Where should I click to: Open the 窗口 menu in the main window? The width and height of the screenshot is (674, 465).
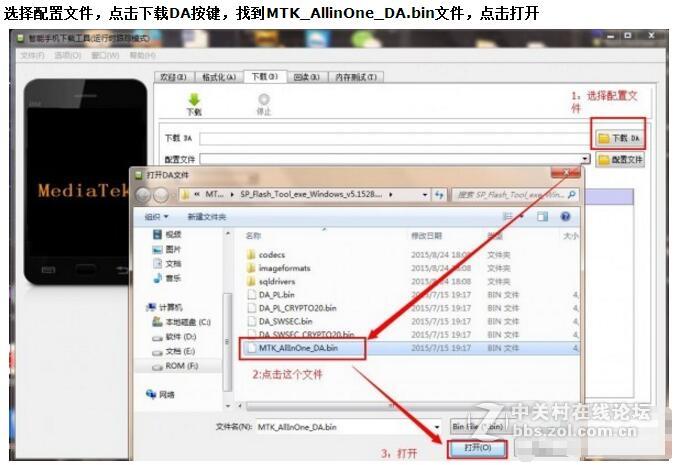point(105,55)
